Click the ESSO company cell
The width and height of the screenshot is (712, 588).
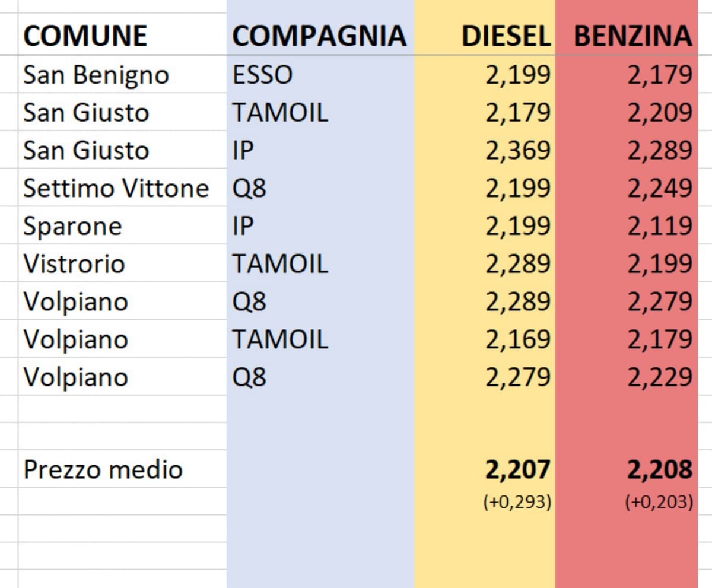262,75
